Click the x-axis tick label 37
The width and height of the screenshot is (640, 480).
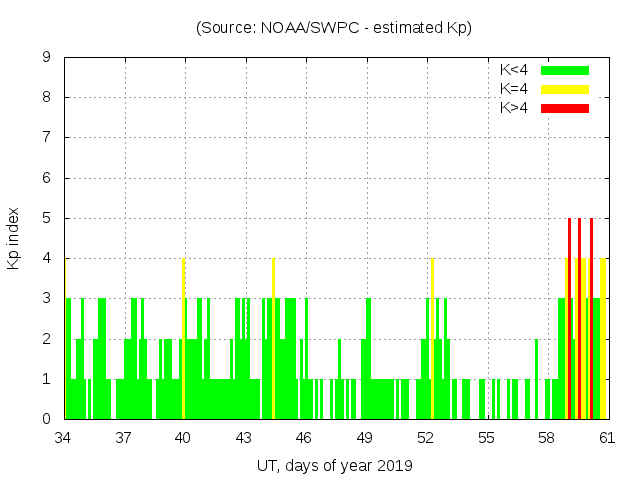tap(124, 438)
